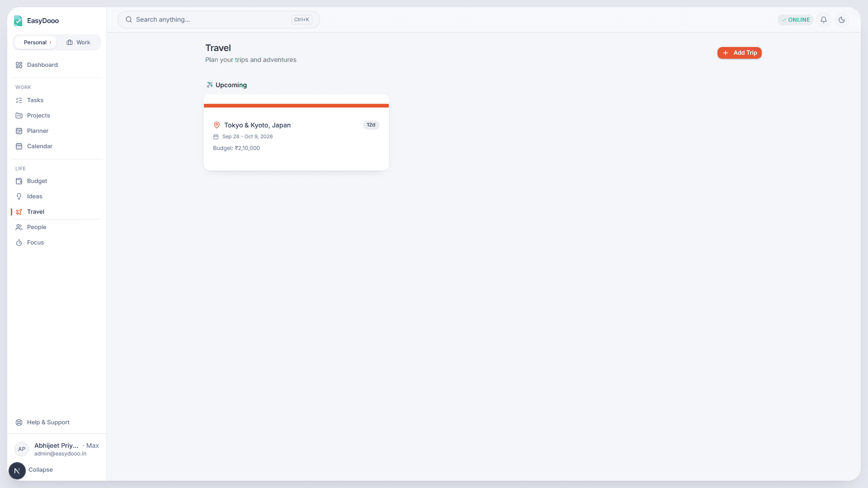Click the orange bar atop the trip card
The width and height of the screenshot is (868, 488).
tap(296, 106)
